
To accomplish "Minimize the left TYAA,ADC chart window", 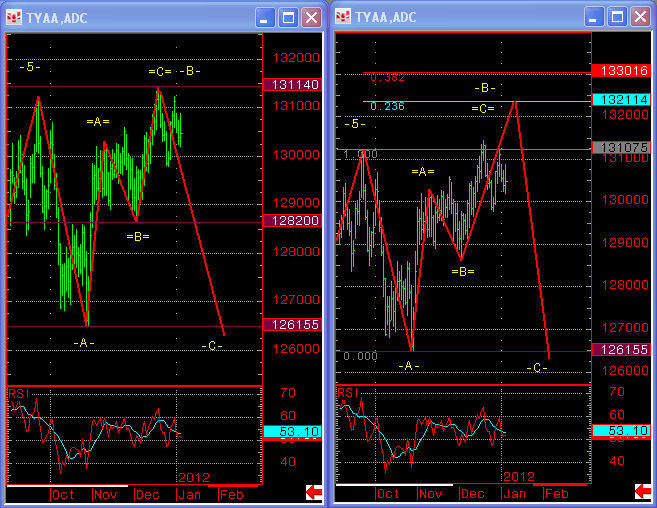I will pos(265,17).
